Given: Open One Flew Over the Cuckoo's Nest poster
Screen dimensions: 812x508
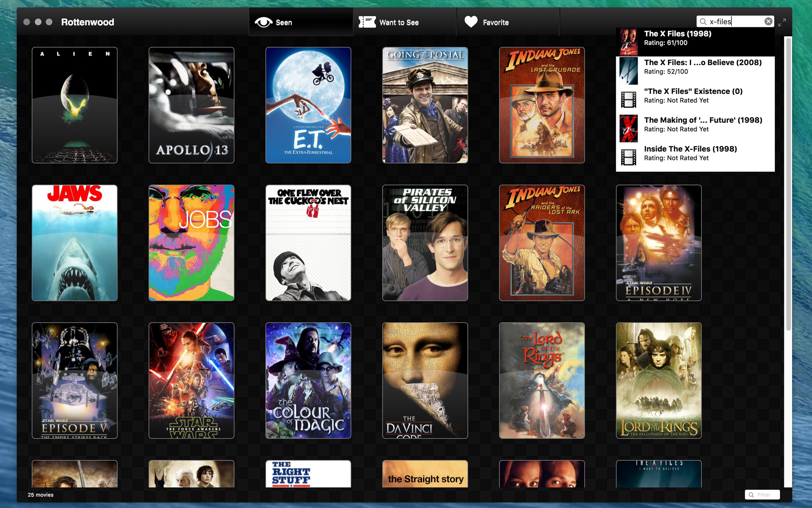Looking at the screenshot, I should coord(308,243).
